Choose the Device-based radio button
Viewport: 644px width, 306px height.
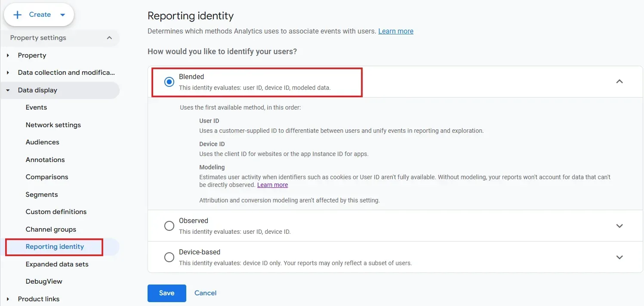[x=169, y=257]
